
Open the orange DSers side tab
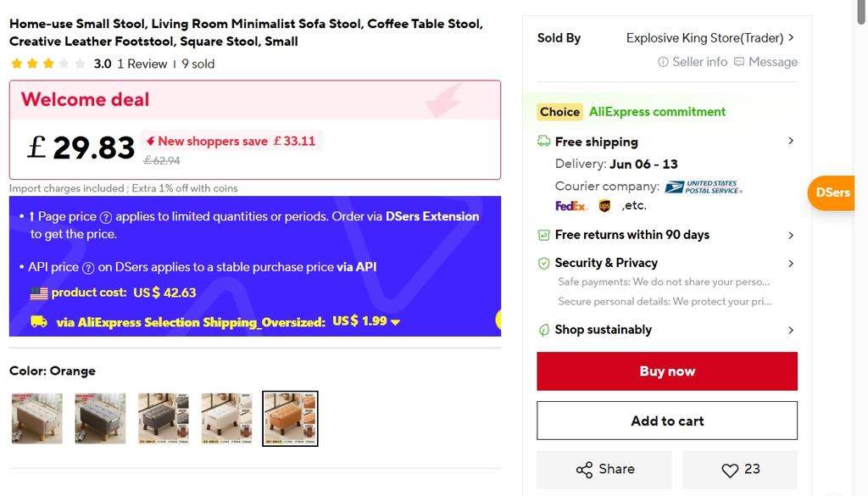pyautogui.click(x=832, y=192)
